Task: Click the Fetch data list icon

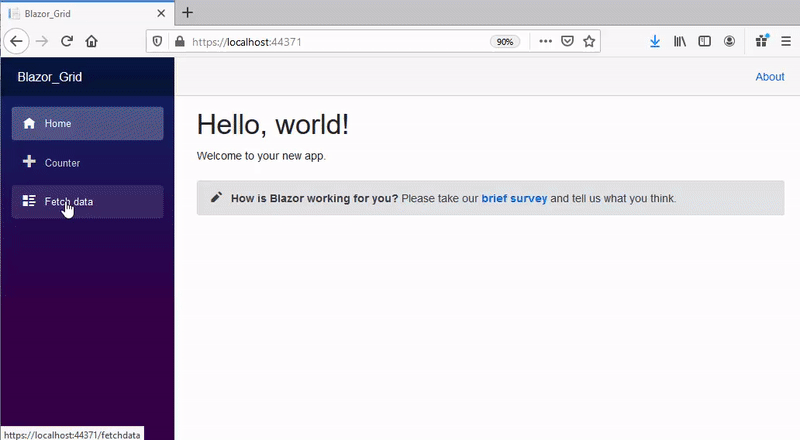Action: [29, 201]
